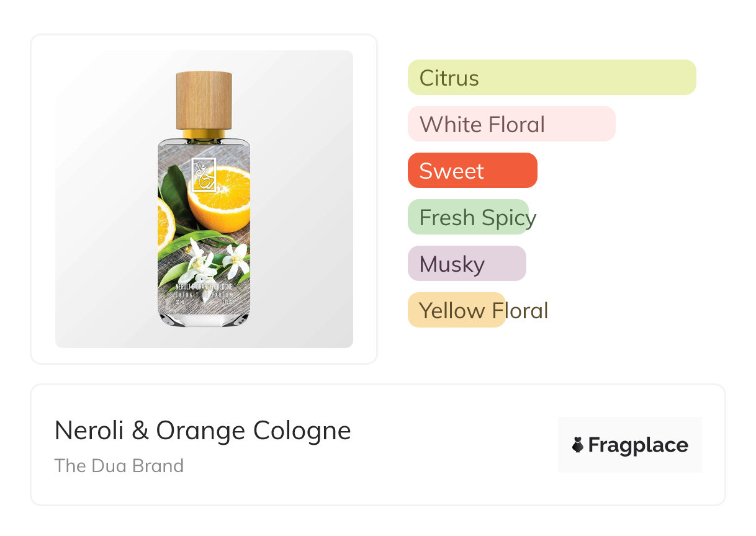Open The Dua Brand link

point(119,465)
